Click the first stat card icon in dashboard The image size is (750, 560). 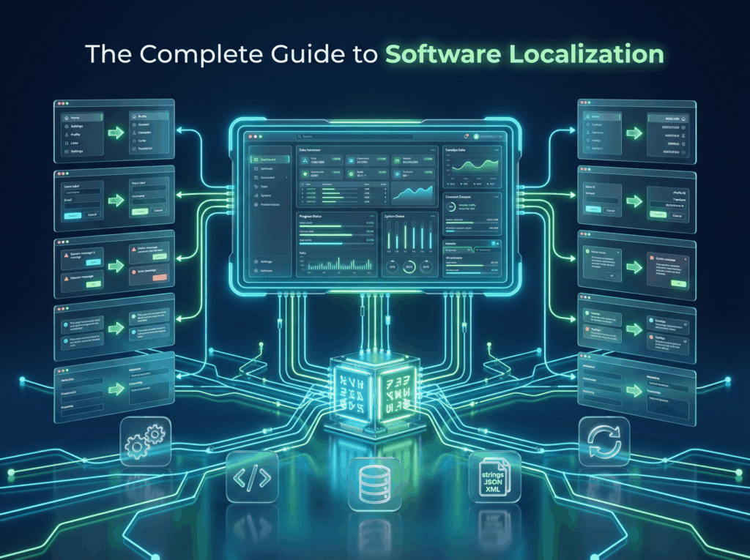pyautogui.click(x=305, y=160)
